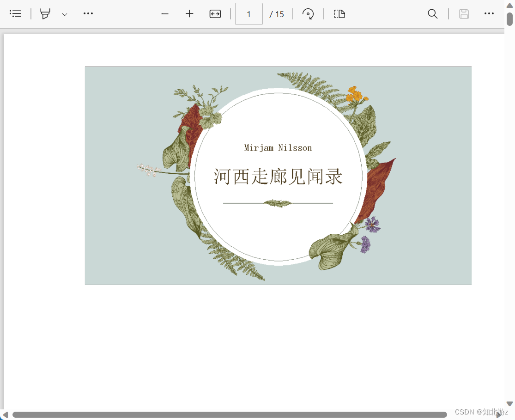Click the horizontal scrollbar thumb
Image resolution: width=515 pixels, height=420 pixels.
pos(230,415)
